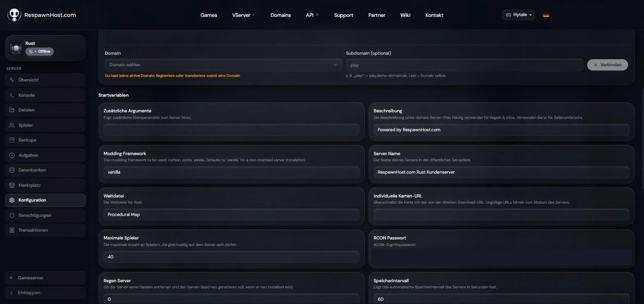
Task: Open the API external link
Action: point(312,15)
